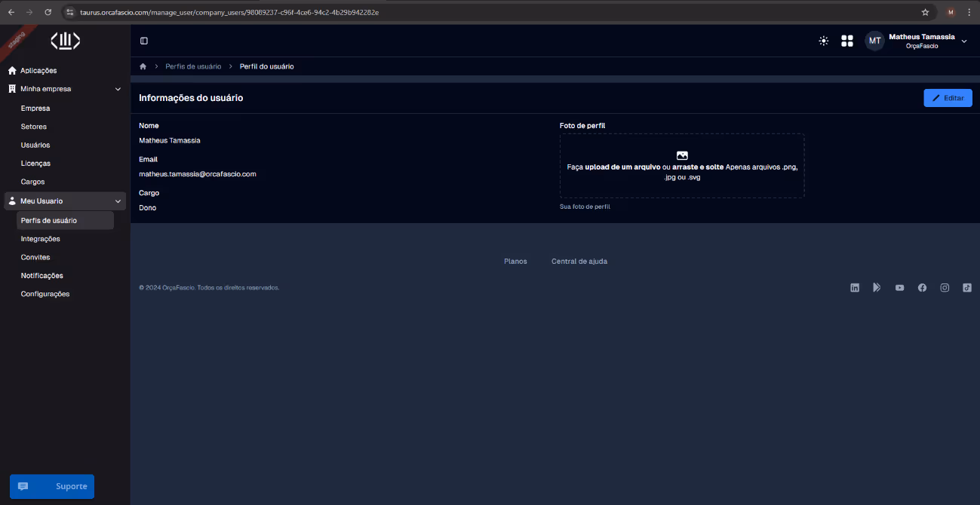Collapse the Minha empresa section chevron
980x505 pixels.
click(118, 89)
